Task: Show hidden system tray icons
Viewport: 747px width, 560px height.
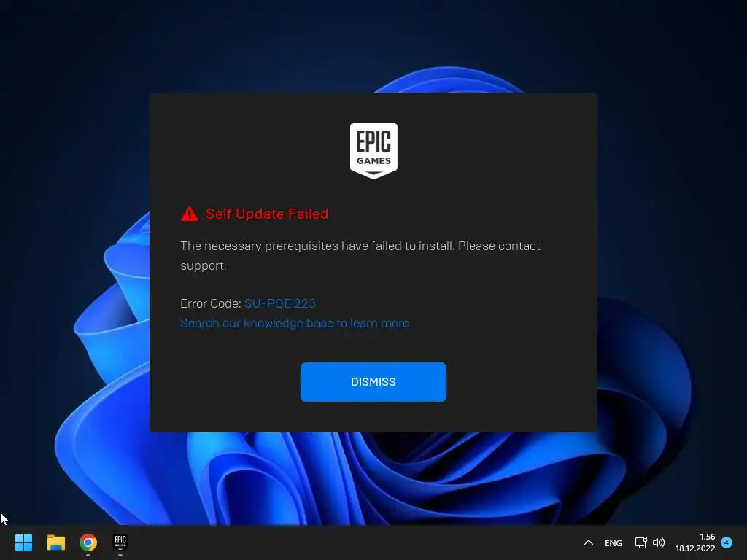Action: point(589,542)
